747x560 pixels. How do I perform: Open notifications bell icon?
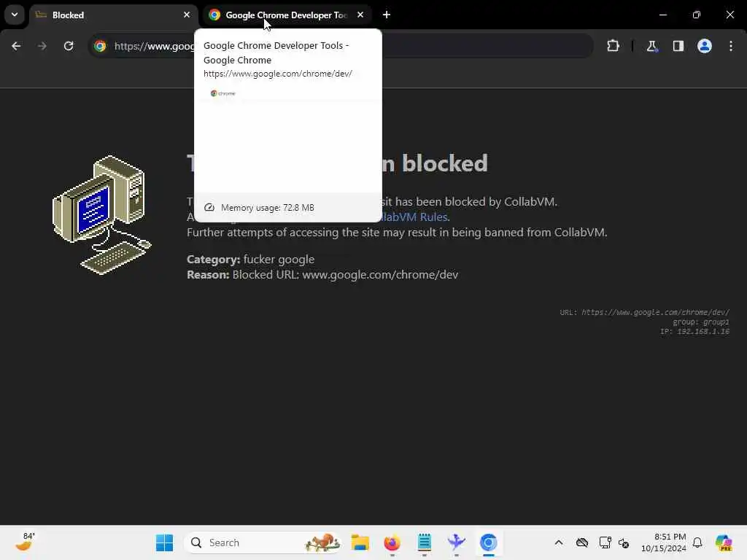[697, 542]
